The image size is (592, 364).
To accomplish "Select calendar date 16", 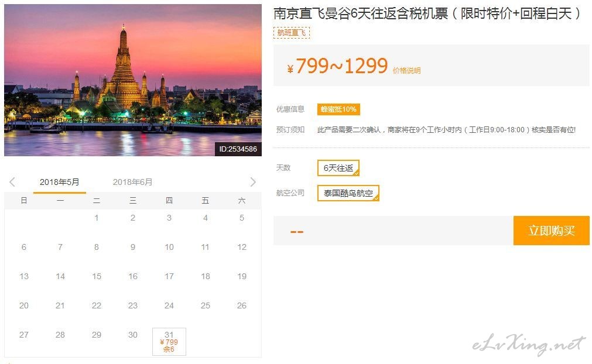I will (x=133, y=276).
